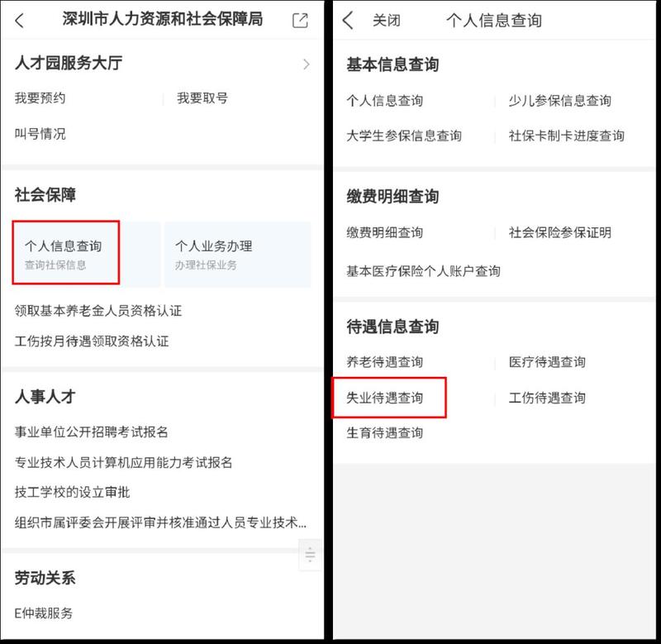Tap the floating drag handle icon

pyautogui.click(x=310, y=555)
